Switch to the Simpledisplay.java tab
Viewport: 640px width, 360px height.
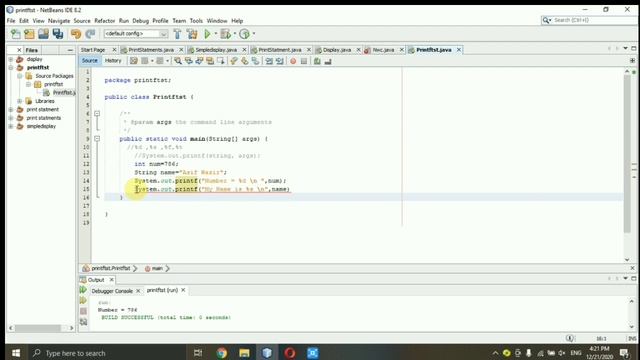pos(216,50)
